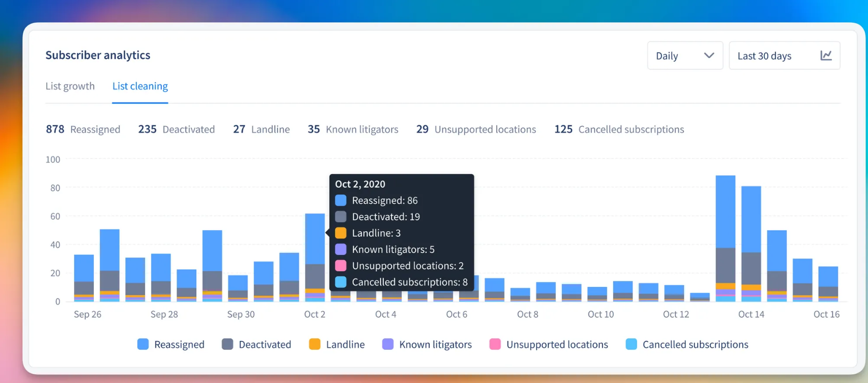The image size is (868, 383).
Task: Open the Daily interval combo box
Action: pos(684,55)
